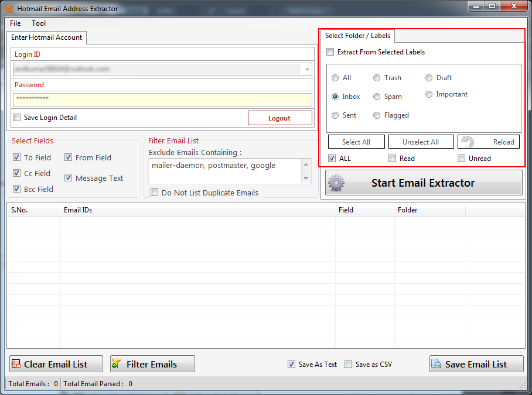Uncheck the To Field checkbox
This screenshot has width=532, height=395.
(16, 157)
